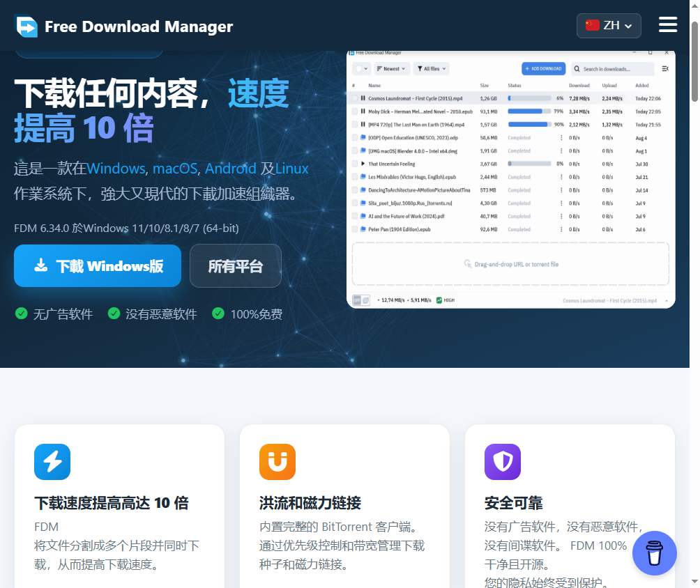Follow the Windows link in the description
Image resolution: width=700 pixels, height=588 pixels.
click(116, 169)
